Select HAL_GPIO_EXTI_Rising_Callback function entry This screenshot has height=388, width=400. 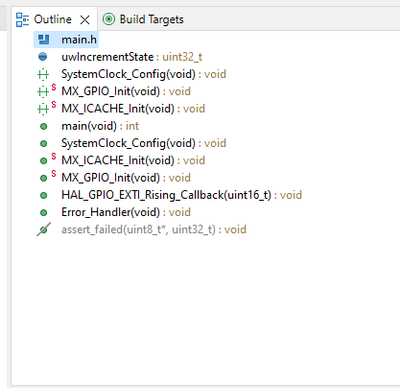181,195
